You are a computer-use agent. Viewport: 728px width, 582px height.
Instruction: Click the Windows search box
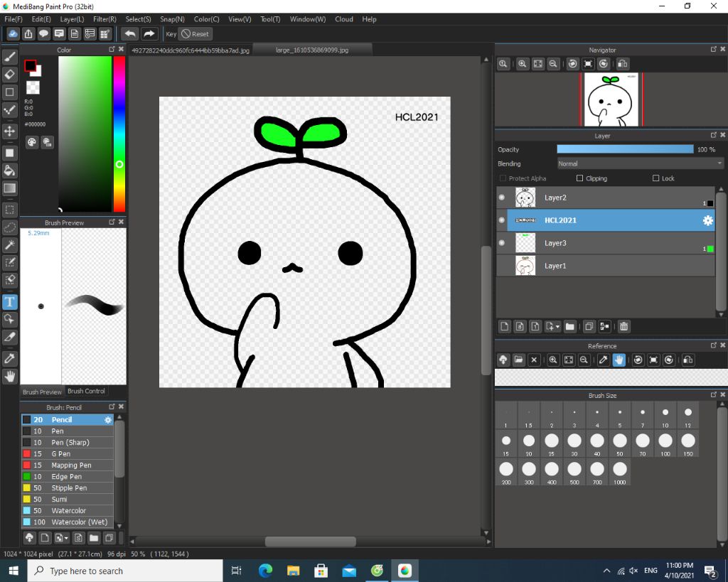click(125, 571)
